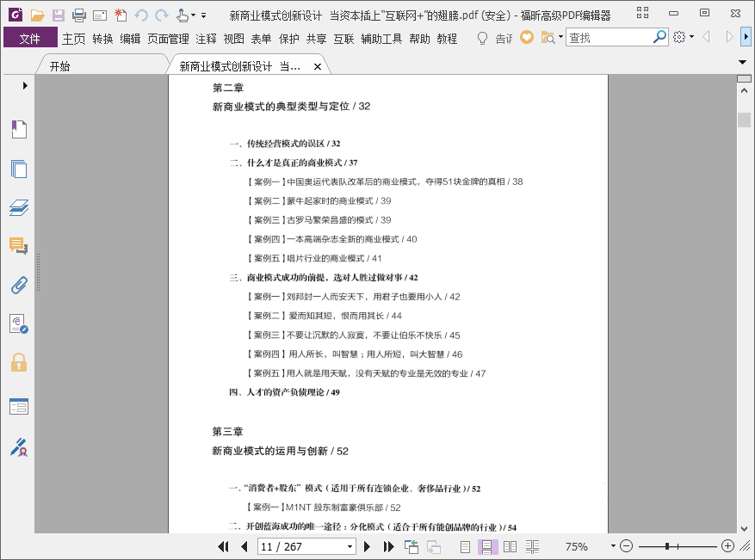
Task: Click the previous view icon in status bar
Action: (412, 546)
